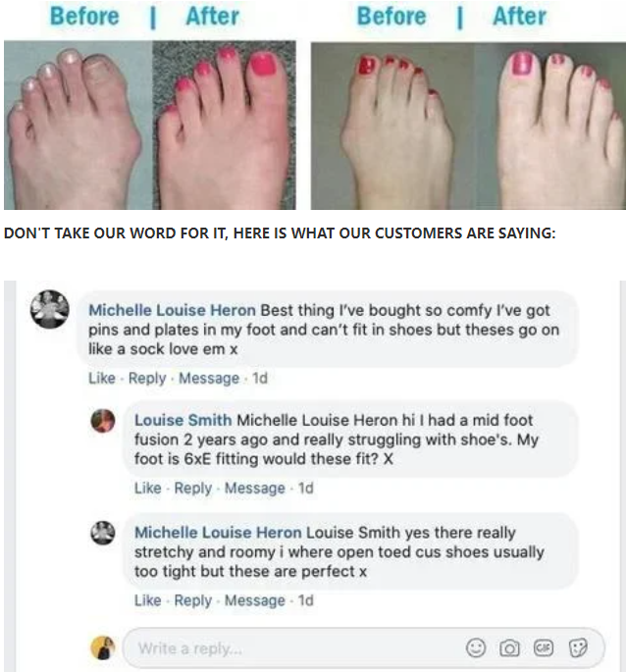Click the right before/after foot photo
626x672 pixels.
point(468,126)
